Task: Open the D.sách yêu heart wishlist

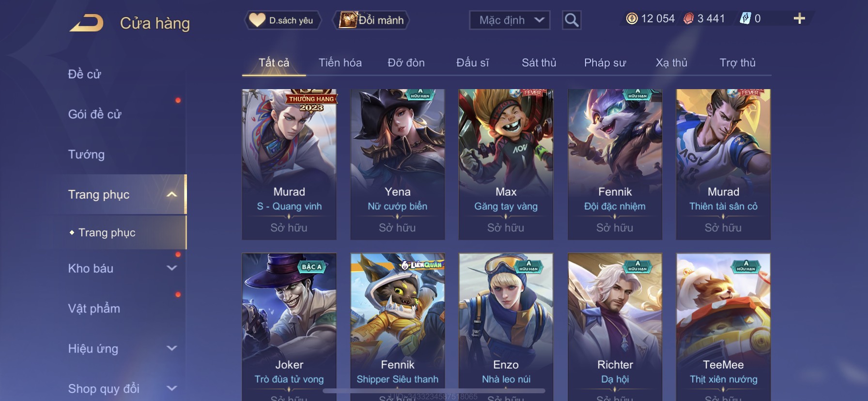Action: click(x=282, y=20)
